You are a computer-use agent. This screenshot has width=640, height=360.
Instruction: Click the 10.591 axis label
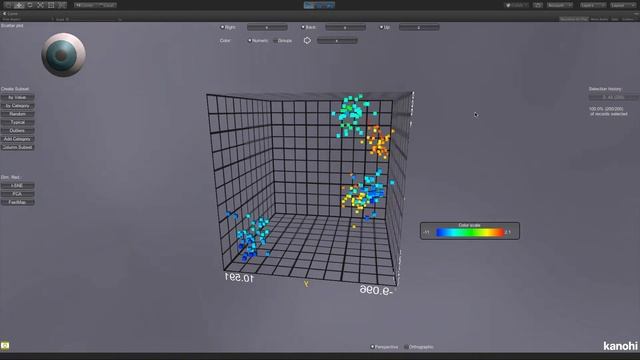pyautogui.click(x=239, y=278)
